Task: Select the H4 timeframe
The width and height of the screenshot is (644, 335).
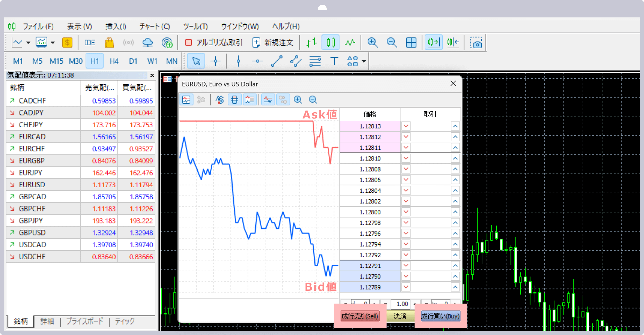Action: point(114,61)
